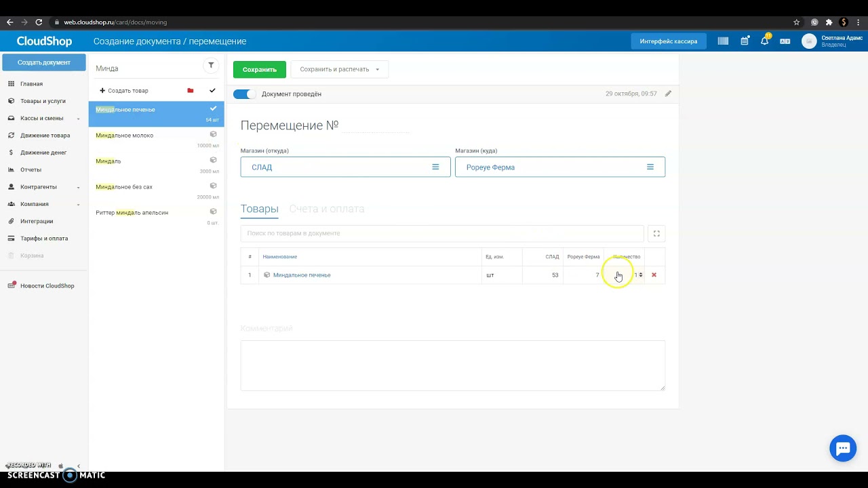Click the Создать товар button

coord(124,91)
